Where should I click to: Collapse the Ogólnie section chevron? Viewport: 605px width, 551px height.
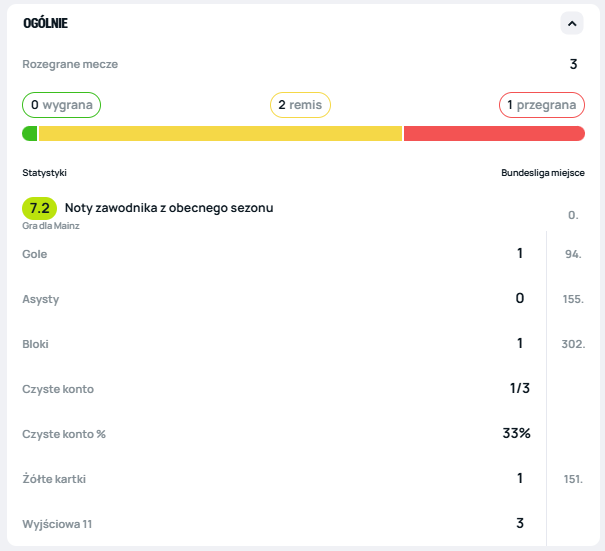(x=572, y=23)
